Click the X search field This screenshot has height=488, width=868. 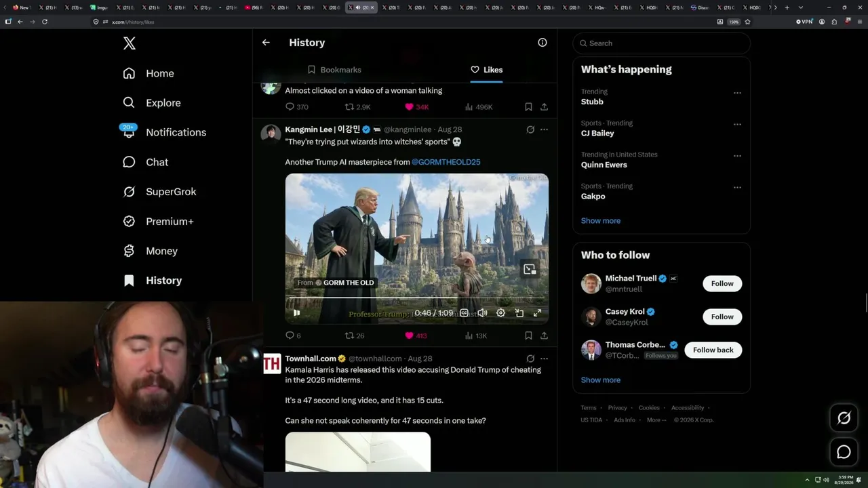tap(662, 43)
